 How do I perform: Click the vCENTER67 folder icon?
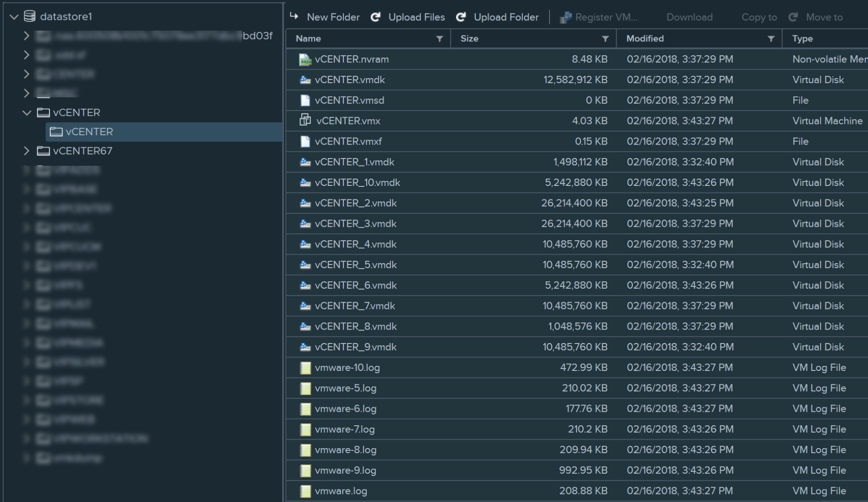click(x=43, y=151)
